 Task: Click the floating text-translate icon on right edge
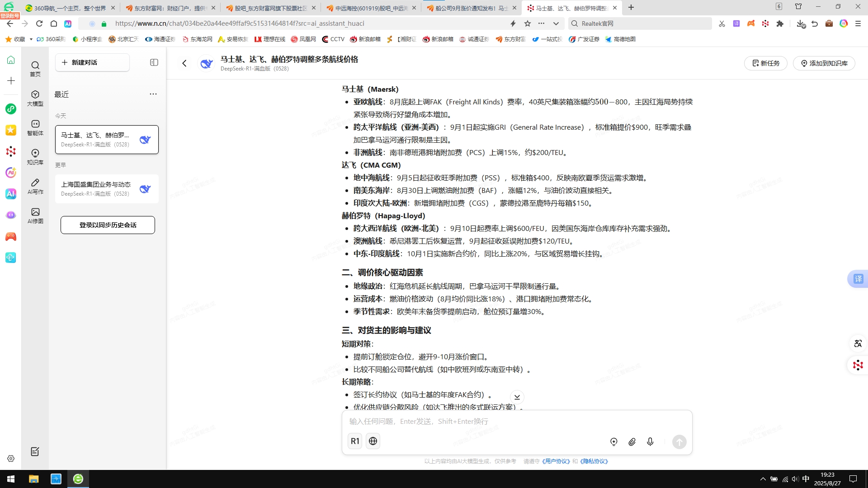[x=858, y=343]
